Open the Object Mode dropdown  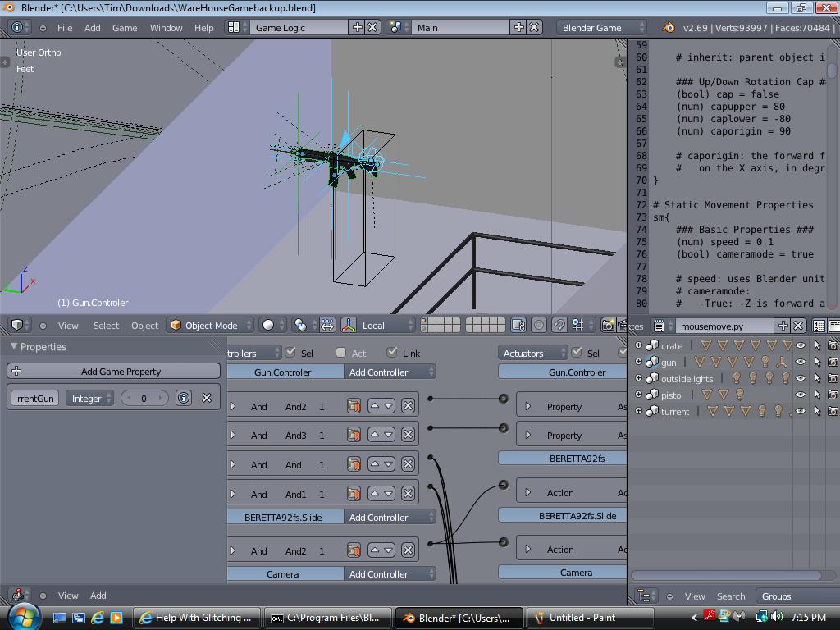tap(210, 325)
